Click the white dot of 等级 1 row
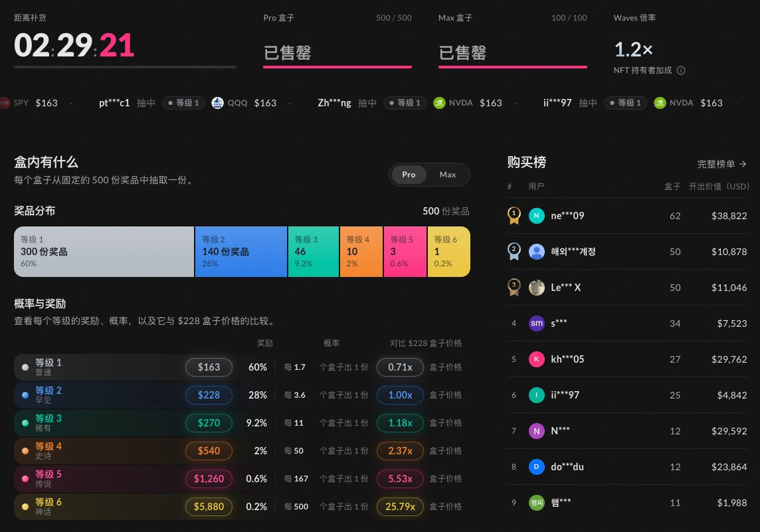The image size is (760, 532). (x=25, y=367)
